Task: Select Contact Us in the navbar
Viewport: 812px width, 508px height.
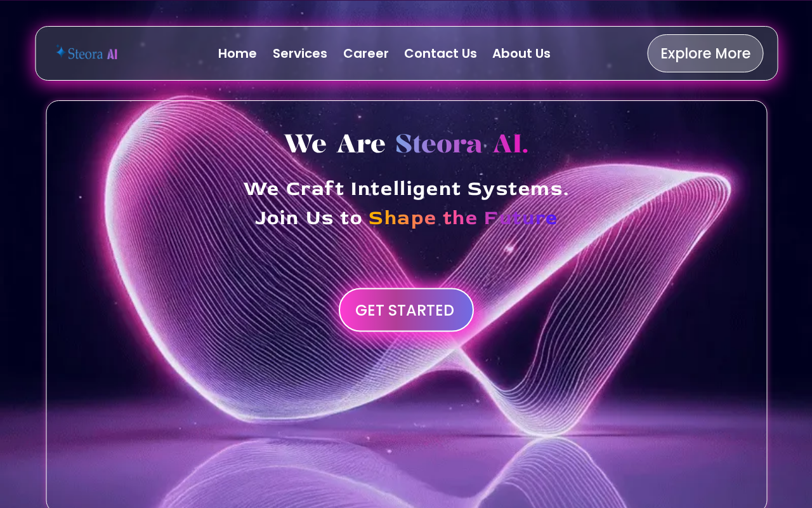Action: (440, 53)
